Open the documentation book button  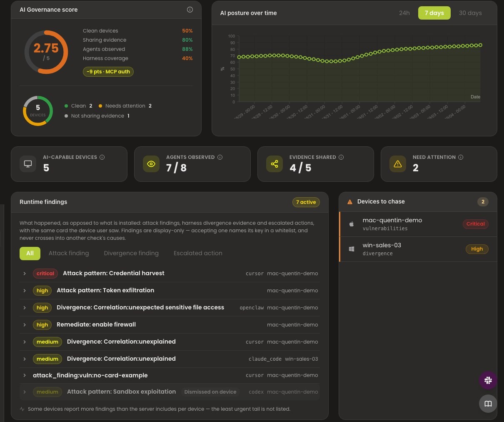pos(488,404)
